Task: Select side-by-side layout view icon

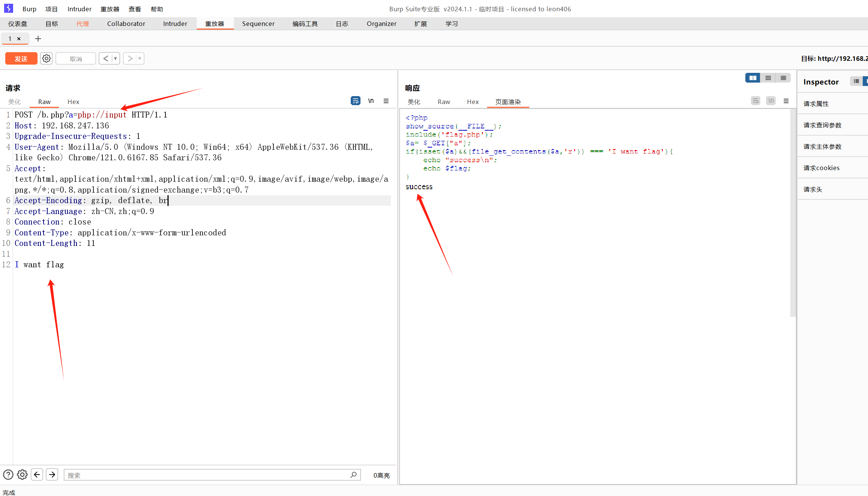Action: [x=752, y=78]
